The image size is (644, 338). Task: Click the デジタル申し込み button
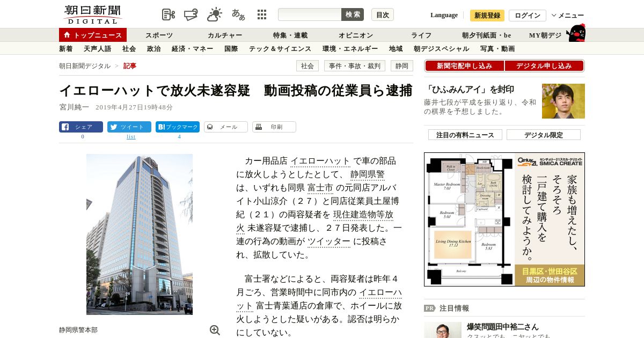(x=544, y=66)
